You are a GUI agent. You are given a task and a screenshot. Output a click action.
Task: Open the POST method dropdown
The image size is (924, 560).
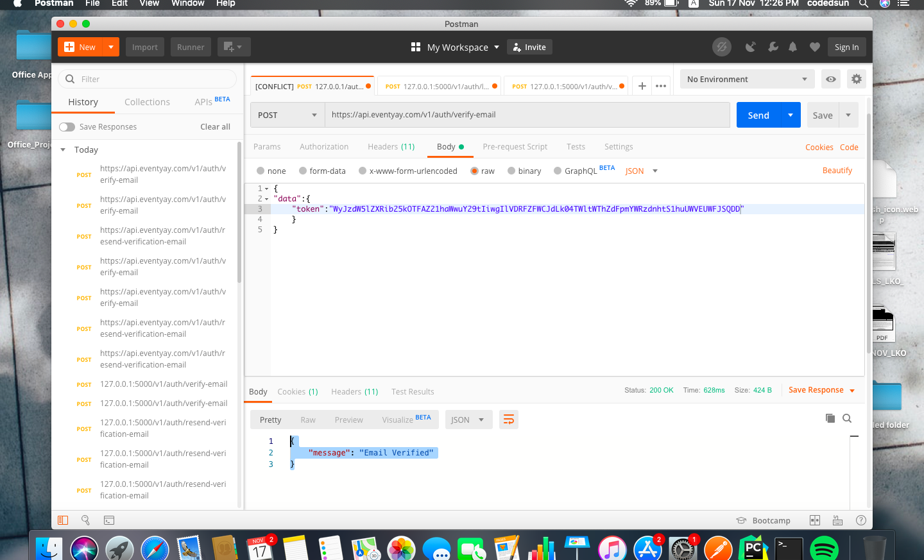click(287, 115)
